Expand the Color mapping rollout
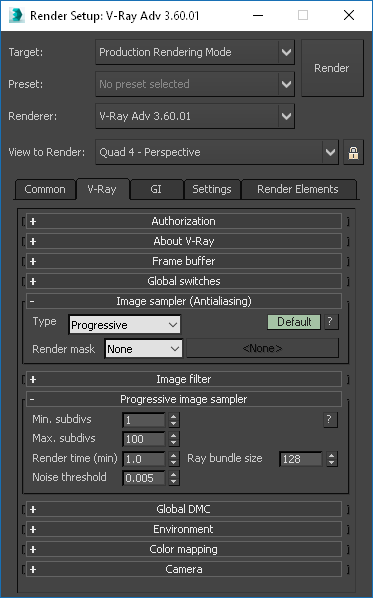373x598 pixels. pyautogui.click(x=183, y=549)
